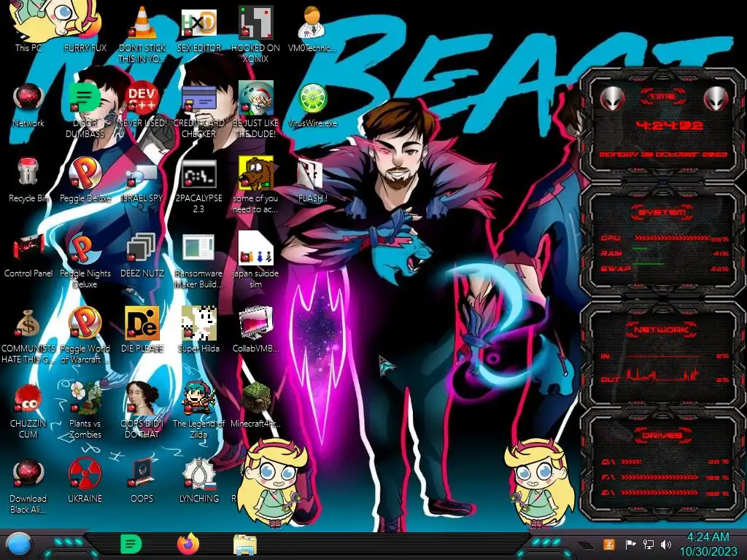Click the CPU usage bar
This screenshot has height=560, width=747.
point(672,238)
